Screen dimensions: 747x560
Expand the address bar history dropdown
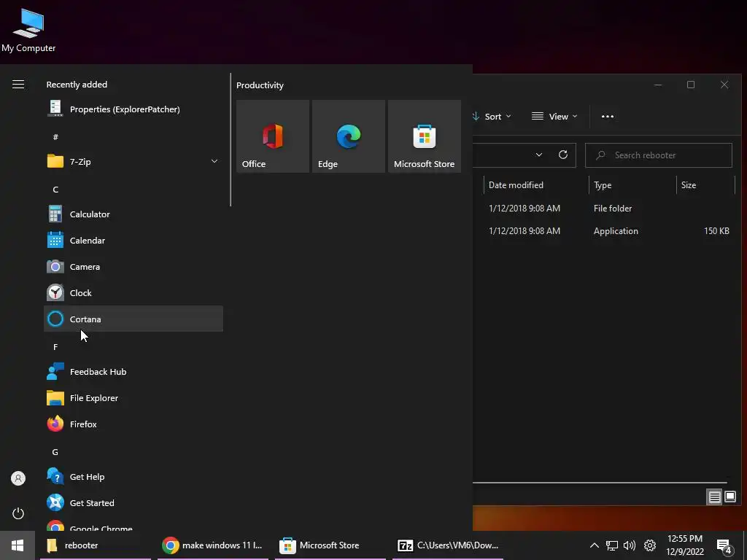[x=539, y=155]
